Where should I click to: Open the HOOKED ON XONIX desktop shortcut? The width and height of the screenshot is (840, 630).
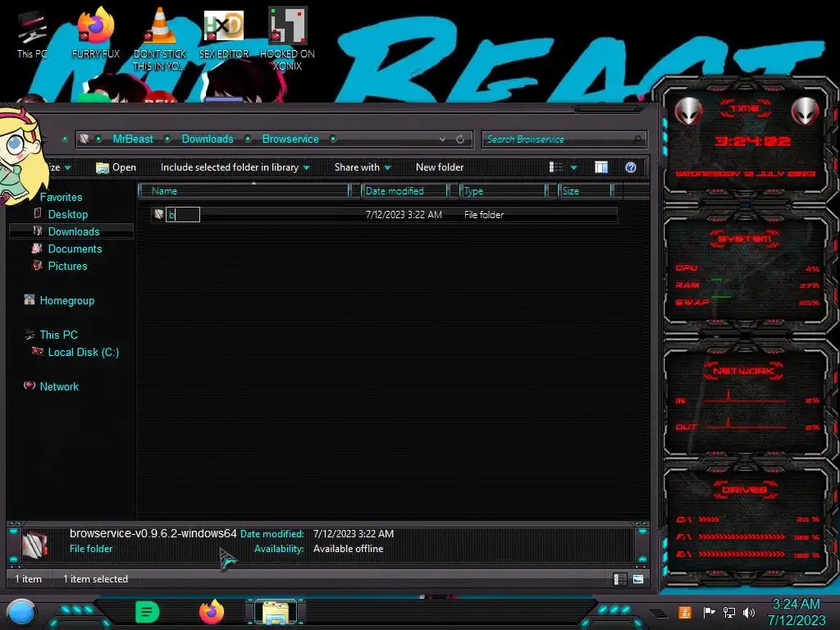coord(287,39)
